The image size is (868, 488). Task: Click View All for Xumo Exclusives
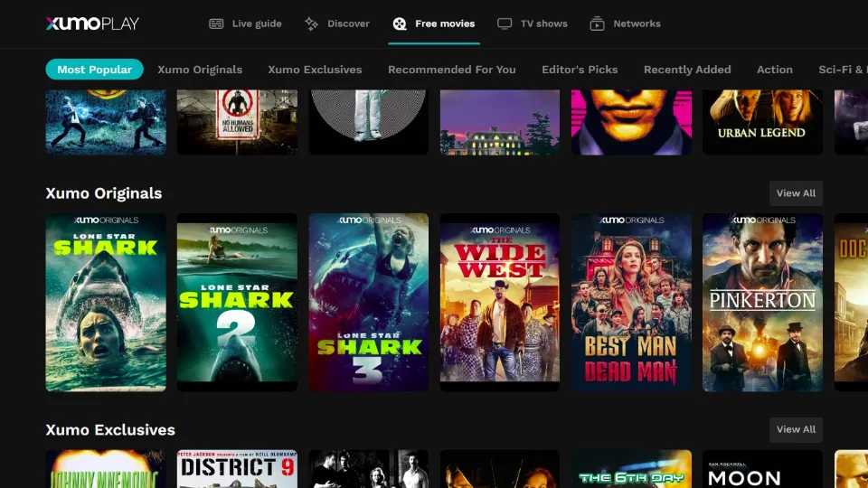tap(796, 429)
